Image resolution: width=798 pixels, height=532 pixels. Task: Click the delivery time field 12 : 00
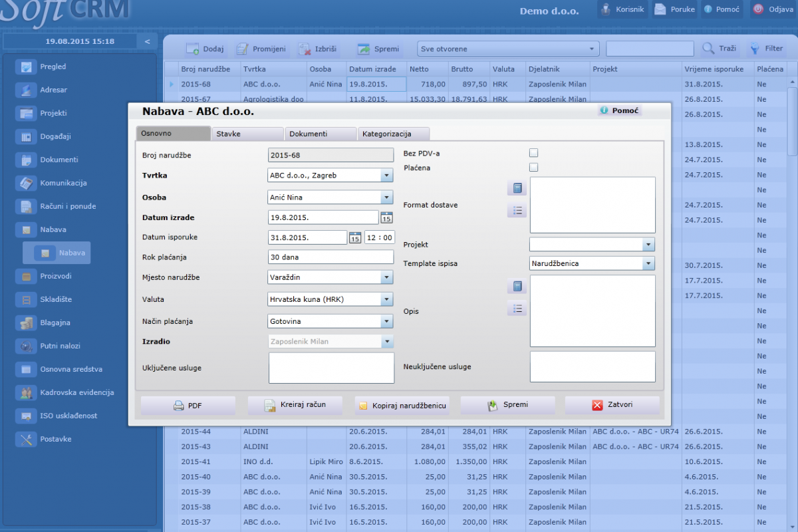[x=379, y=237]
